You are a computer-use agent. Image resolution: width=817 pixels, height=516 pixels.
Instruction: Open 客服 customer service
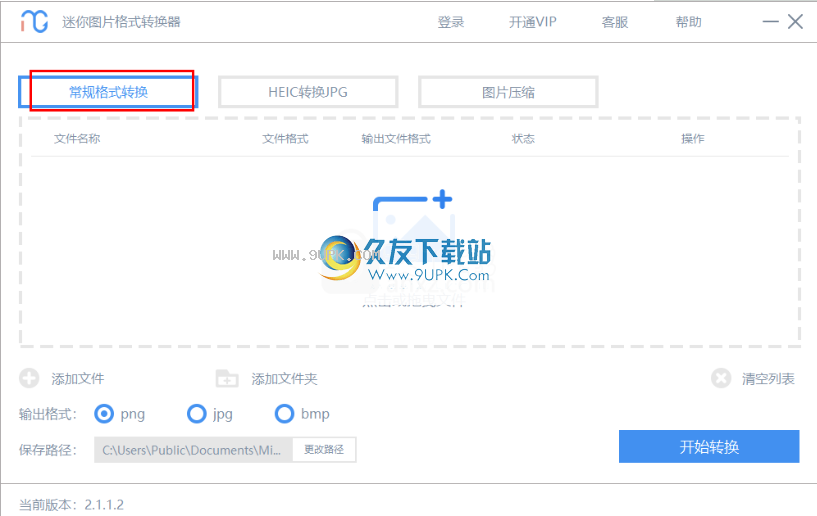click(615, 22)
